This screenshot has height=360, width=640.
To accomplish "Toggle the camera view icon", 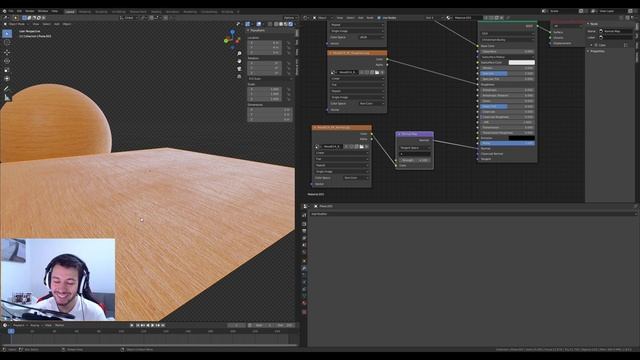I will point(239,69).
